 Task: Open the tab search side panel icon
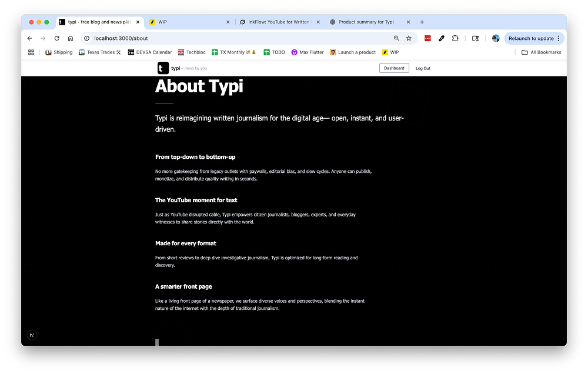pyautogui.click(x=475, y=38)
